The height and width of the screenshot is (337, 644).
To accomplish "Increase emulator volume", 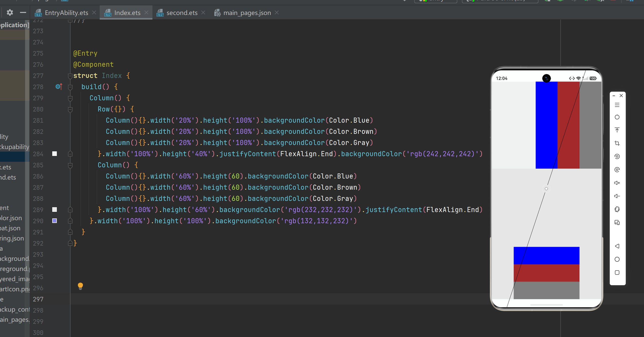I will (x=617, y=183).
